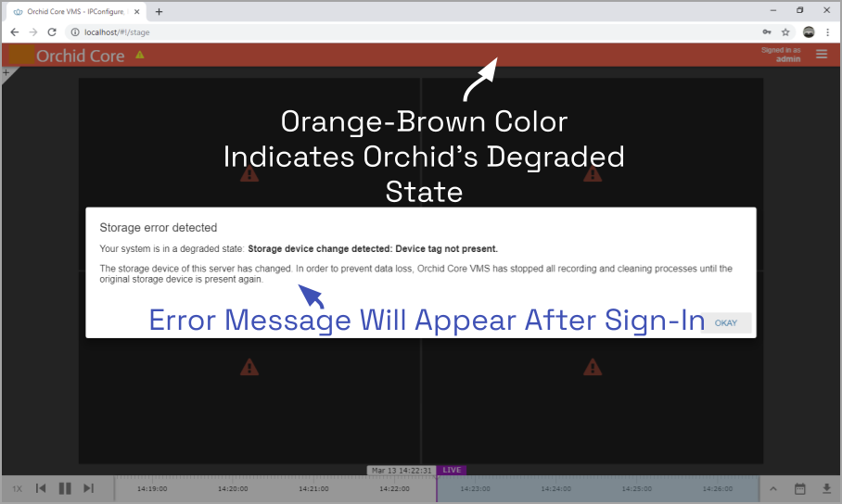Pause playback with the pause button
The width and height of the screenshot is (842, 504).
65,488
